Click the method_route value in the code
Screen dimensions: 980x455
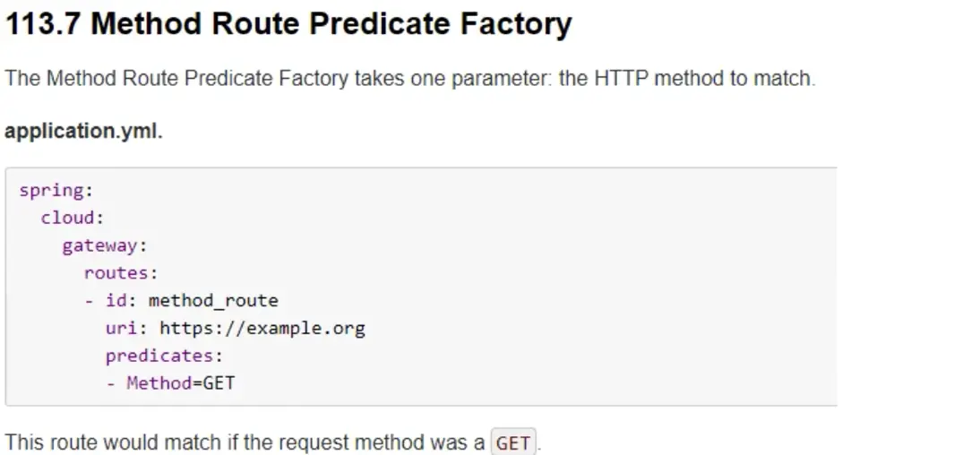[x=213, y=301]
